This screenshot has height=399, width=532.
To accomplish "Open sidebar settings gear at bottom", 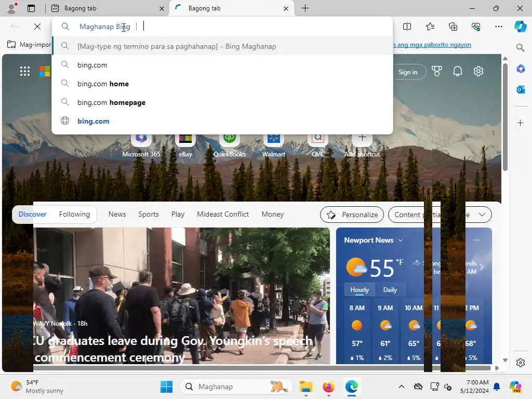I will point(521,363).
